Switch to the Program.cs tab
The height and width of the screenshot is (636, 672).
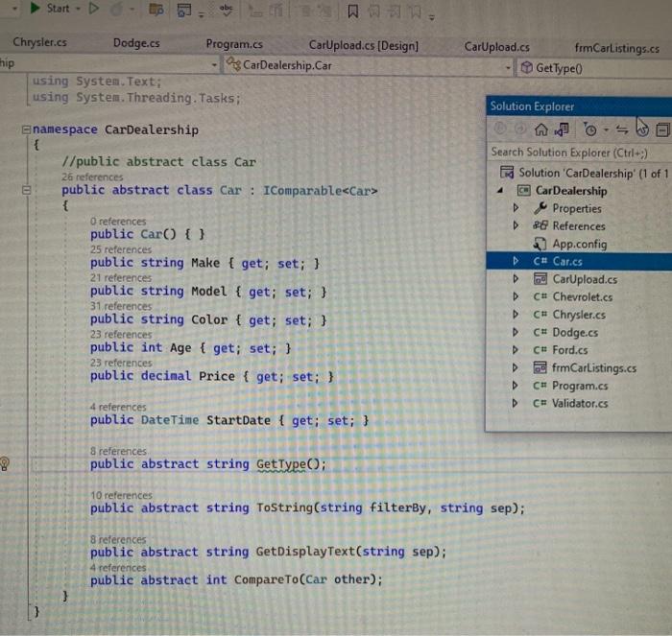[234, 44]
